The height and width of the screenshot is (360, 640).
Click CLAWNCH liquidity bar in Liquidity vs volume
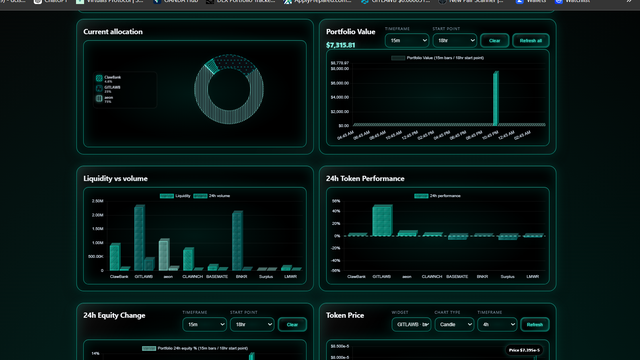(x=188, y=259)
